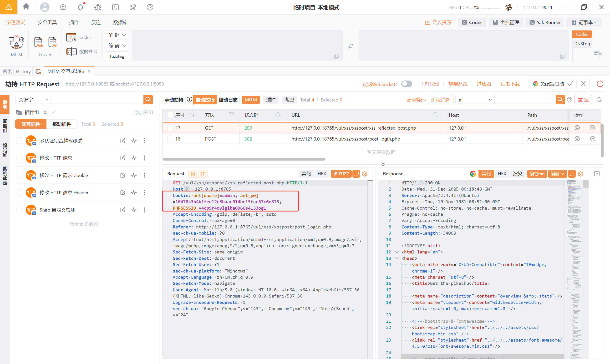Toggle the 过滤WebSocket switch
The width and height of the screenshot is (610, 364).
pyautogui.click(x=407, y=84)
